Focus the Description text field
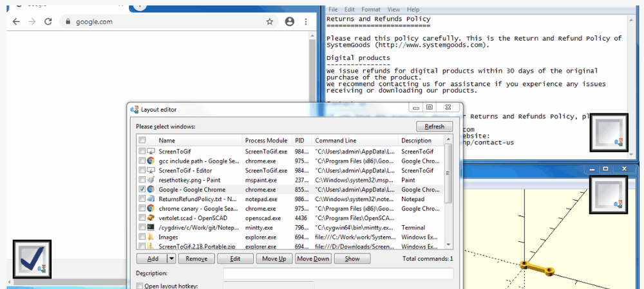Image resolution: width=644 pixels, height=289 pixels. (x=338, y=274)
